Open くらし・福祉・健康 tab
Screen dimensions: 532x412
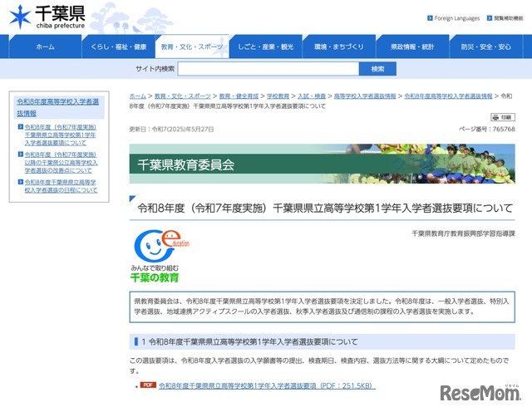118,47
